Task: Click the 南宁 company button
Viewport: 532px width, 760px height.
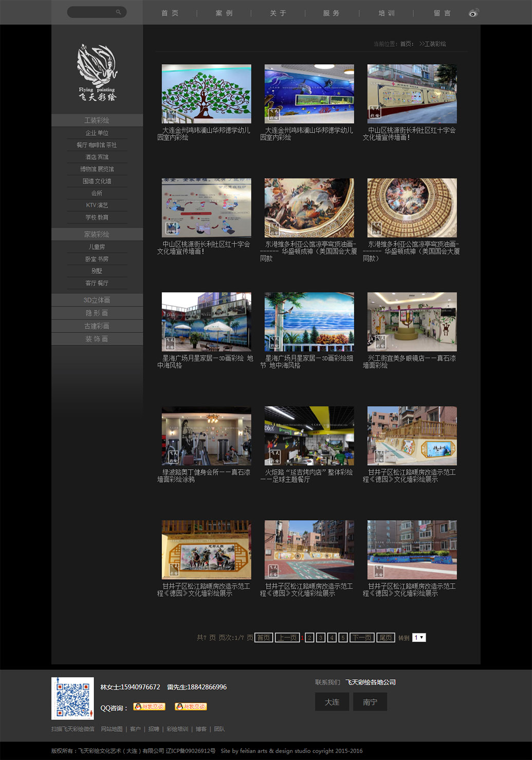Action: (370, 702)
